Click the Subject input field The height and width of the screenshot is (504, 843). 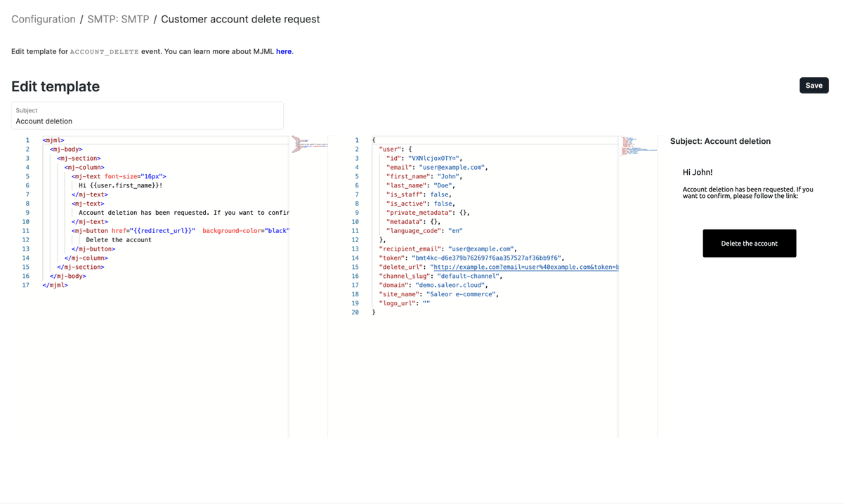[x=148, y=121]
